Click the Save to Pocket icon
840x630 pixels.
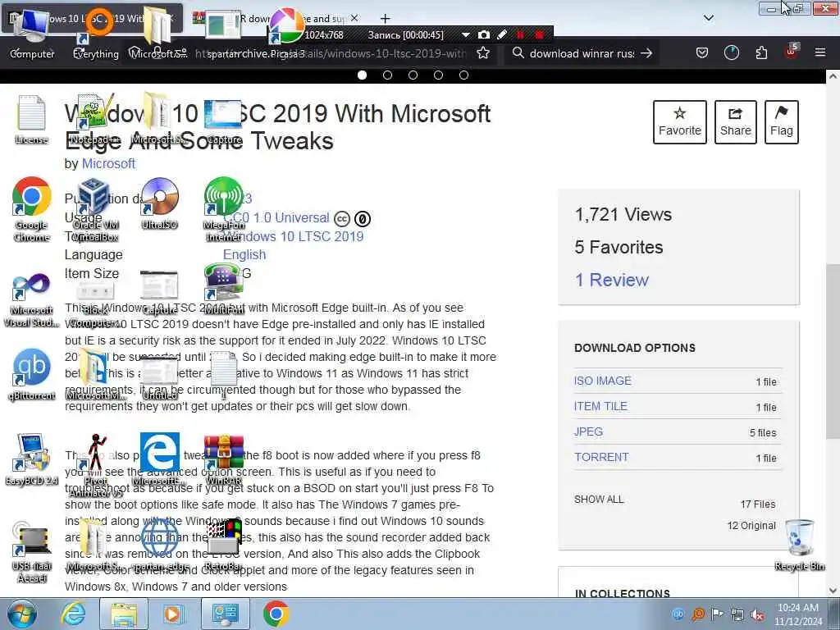point(702,52)
